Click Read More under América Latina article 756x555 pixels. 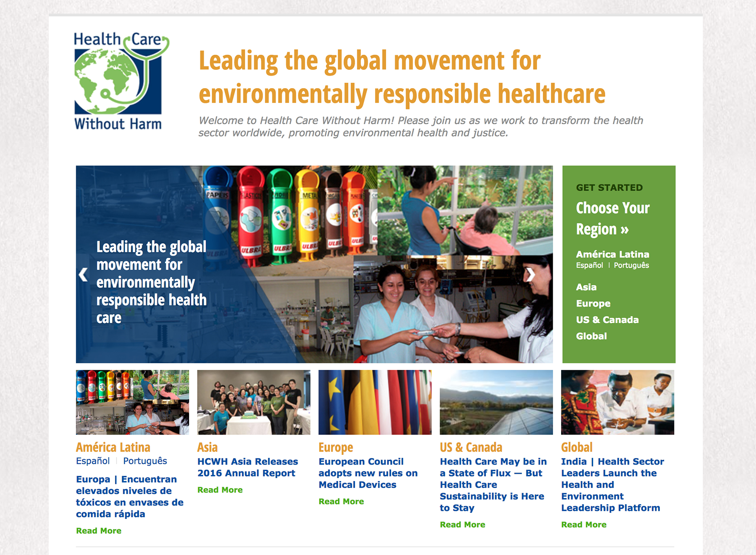[99, 531]
